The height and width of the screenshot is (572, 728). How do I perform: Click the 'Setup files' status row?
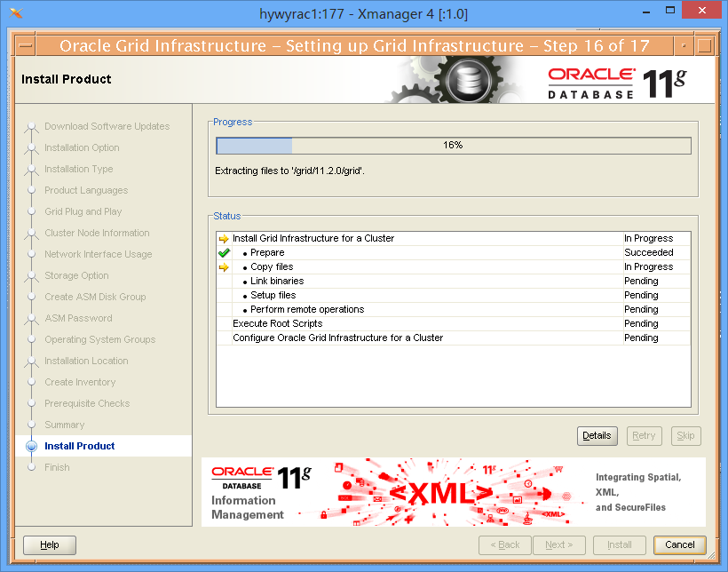click(454, 296)
